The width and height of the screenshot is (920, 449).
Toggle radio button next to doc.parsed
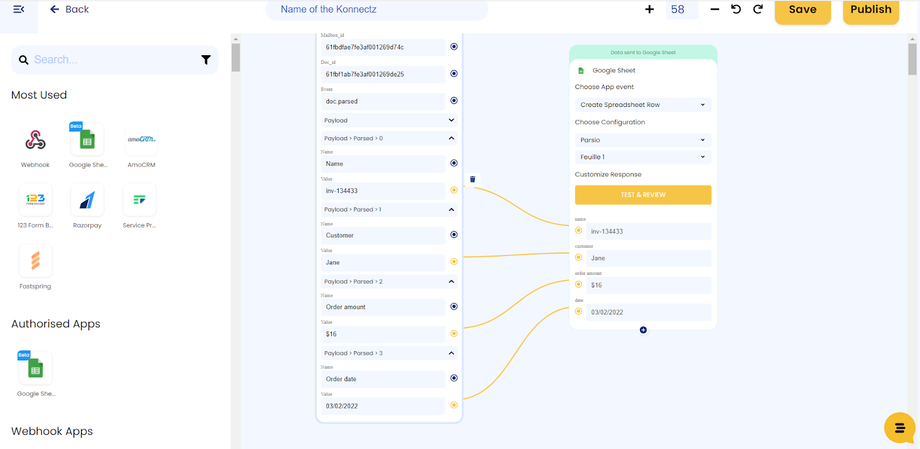(454, 101)
